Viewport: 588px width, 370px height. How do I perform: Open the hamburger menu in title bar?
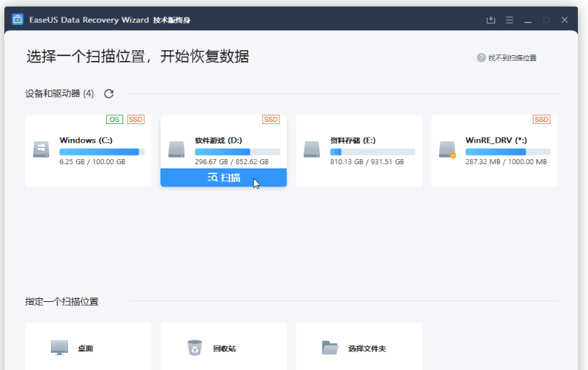pos(509,19)
